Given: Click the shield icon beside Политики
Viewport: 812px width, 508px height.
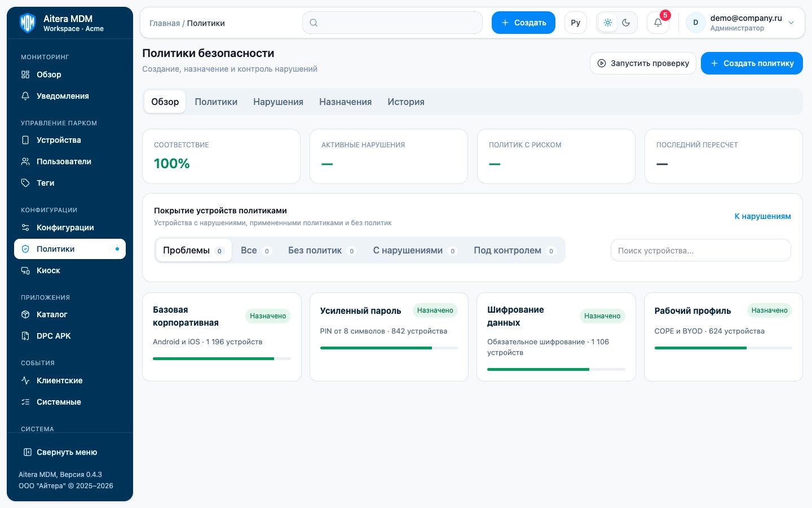Looking at the screenshot, I should click(25, 249).
